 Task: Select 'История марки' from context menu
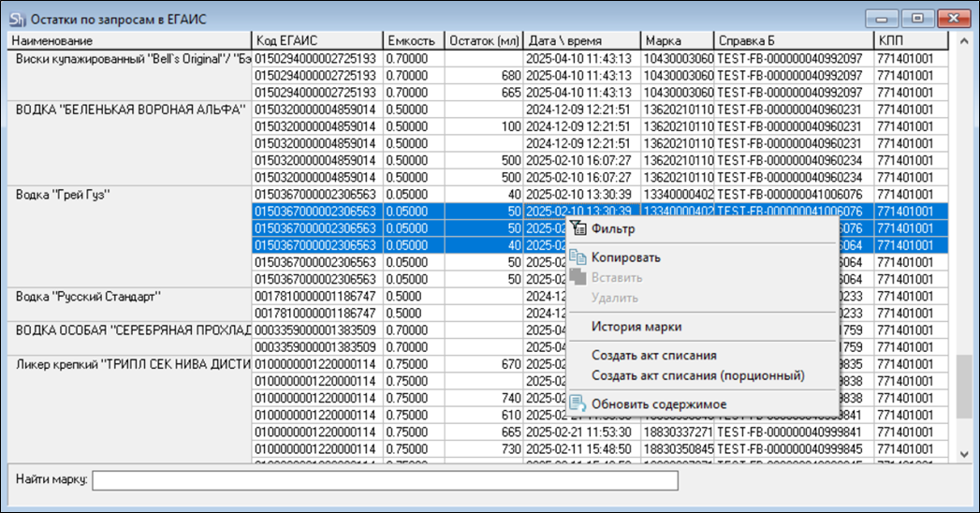[x=636, y=327]
